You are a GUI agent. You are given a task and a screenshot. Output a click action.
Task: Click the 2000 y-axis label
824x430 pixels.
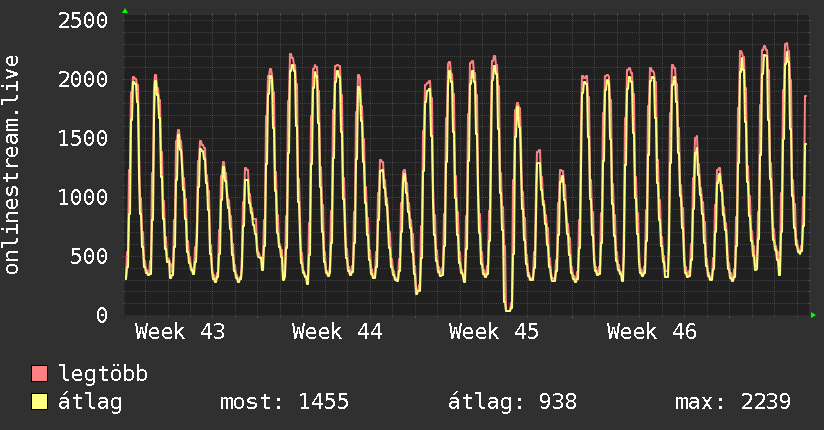coord(83,79)
